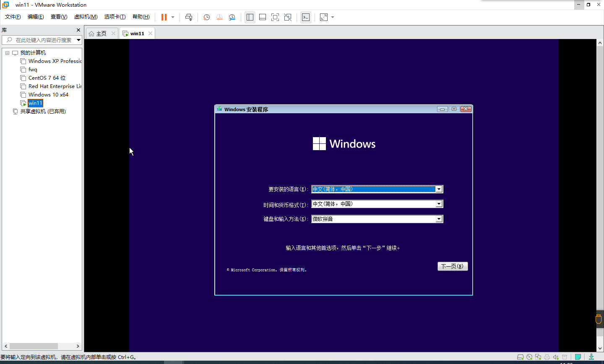Switch to Unity mode
The width and height of the screenshot is (604, 364).
[288, 17]
